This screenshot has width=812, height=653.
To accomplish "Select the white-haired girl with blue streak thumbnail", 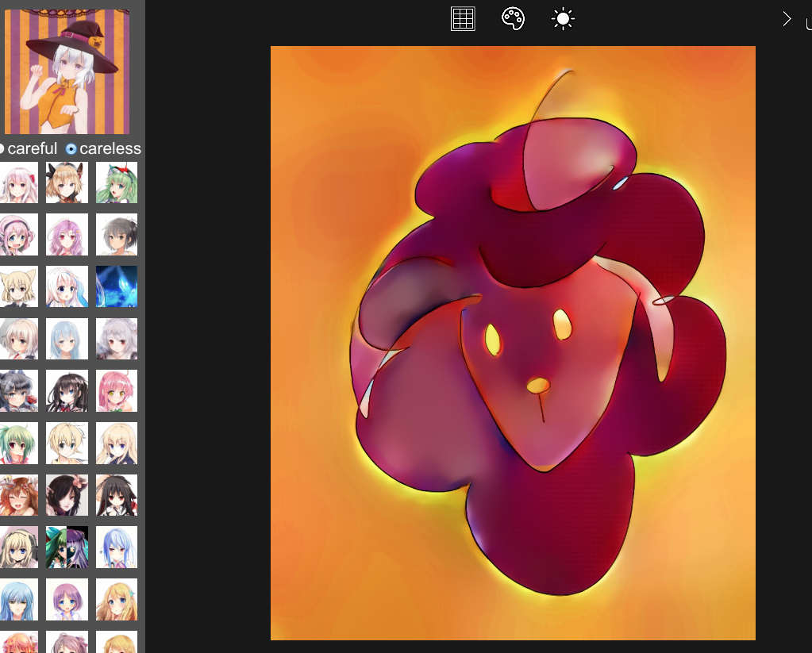I will tap(67, 286).
